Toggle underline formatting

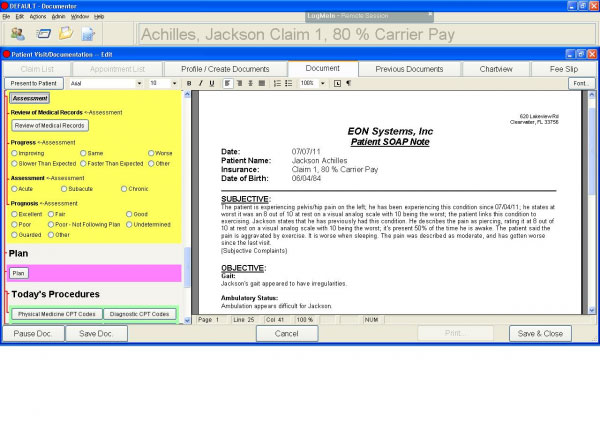click(x=212, y=83)
